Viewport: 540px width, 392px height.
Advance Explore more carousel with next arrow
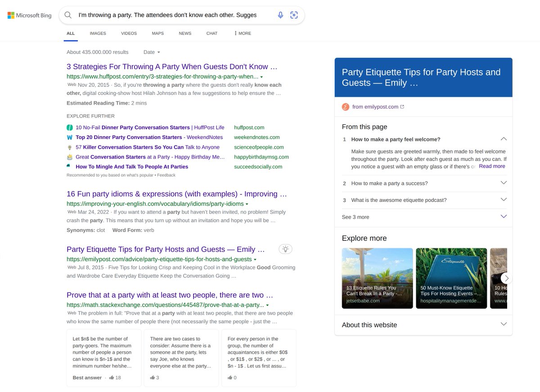pos(506,278)
